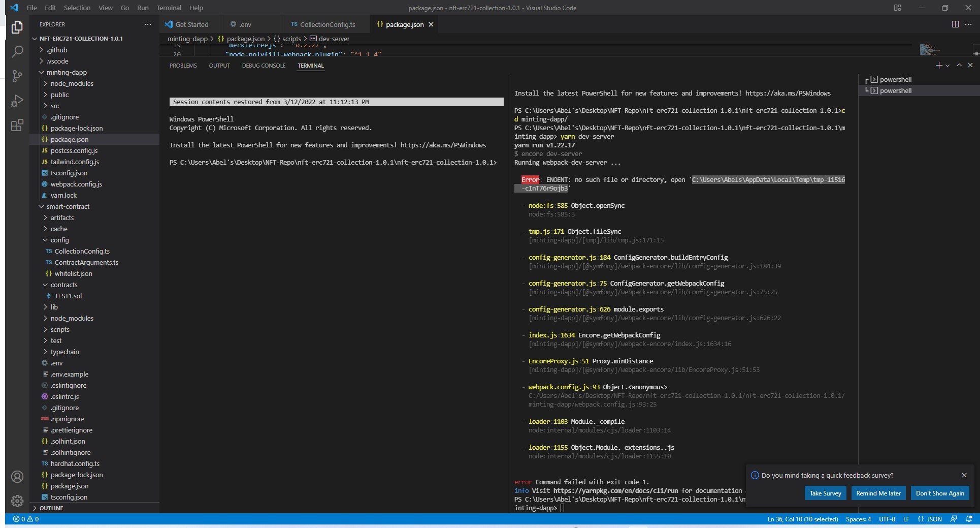Open the Source Control view
The width and height of the screenshot is (980, 528).
18,76
